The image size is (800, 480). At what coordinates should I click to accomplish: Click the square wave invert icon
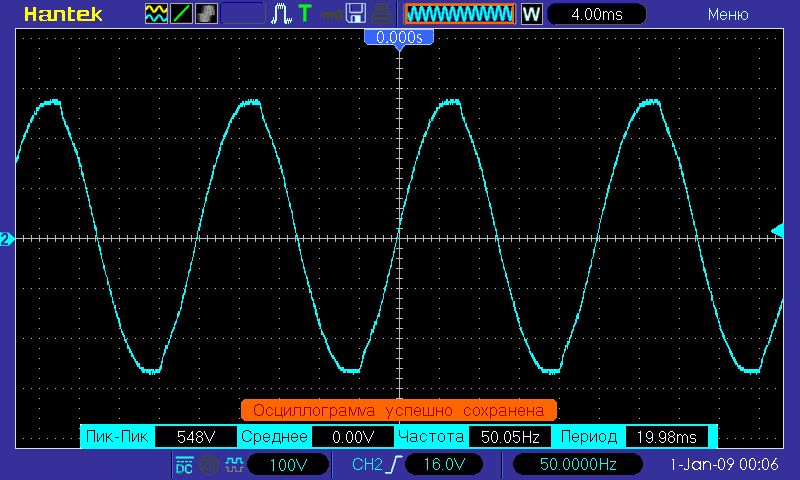coord(234,464)
